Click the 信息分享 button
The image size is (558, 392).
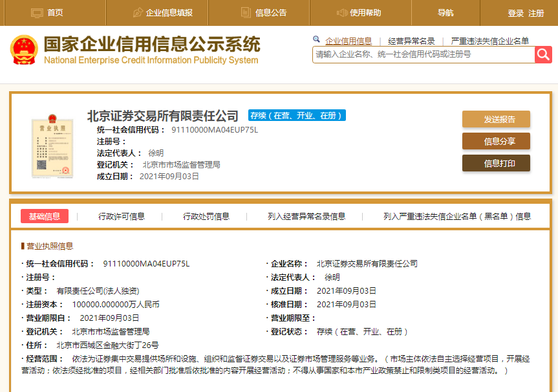click(x=496, y=142)
